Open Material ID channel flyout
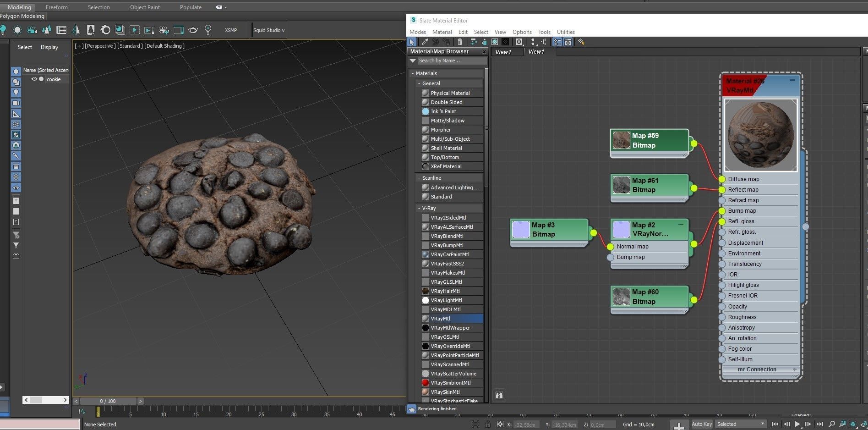The image size is (868, 430). click(x=519, y=42)
